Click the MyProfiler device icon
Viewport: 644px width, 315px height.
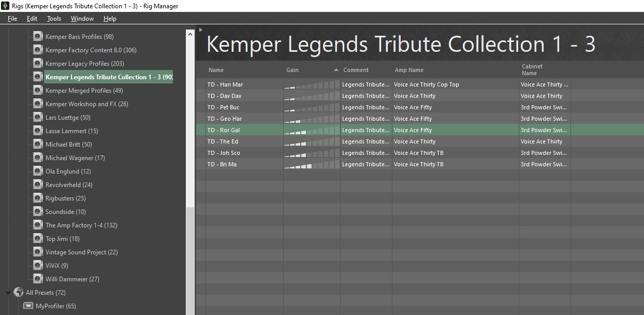pyautogui.click(x=28, y=306)
